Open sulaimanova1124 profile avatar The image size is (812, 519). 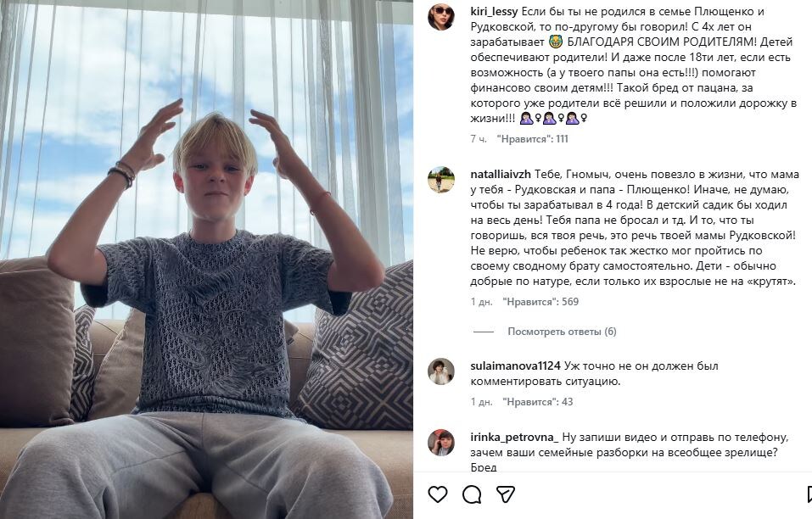click(441, 371)
